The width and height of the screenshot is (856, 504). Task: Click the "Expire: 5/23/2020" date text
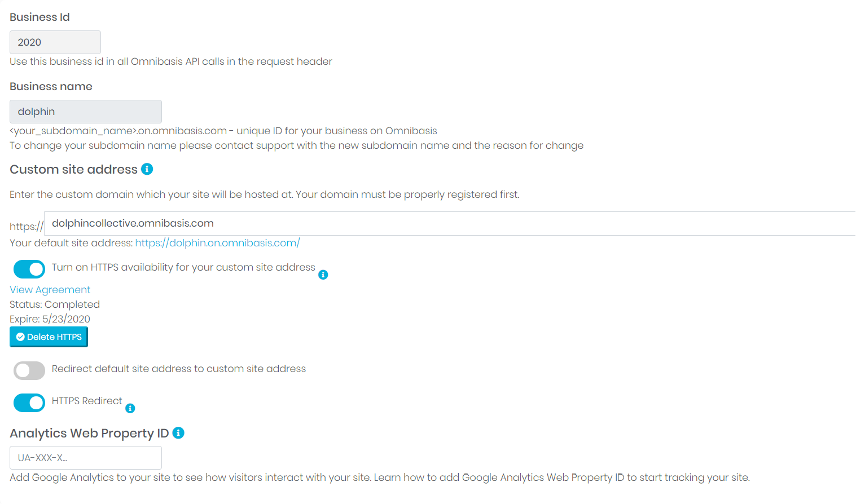[x=50, y=319]
